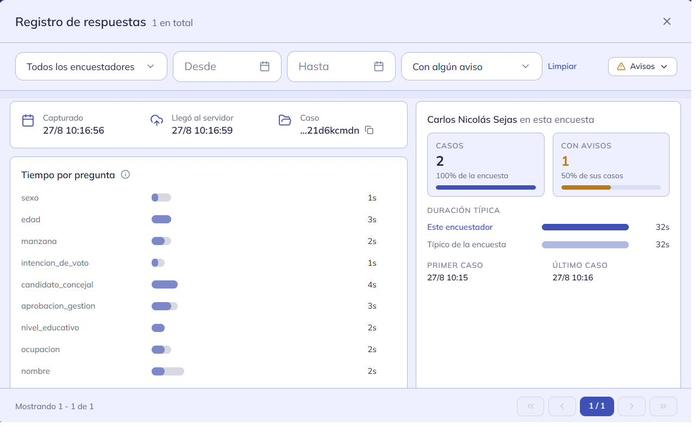Screen dimensions: 700x426
Task: Click the 1/1 page indicator
Action: pyautogui.click(x=597, y=406)
